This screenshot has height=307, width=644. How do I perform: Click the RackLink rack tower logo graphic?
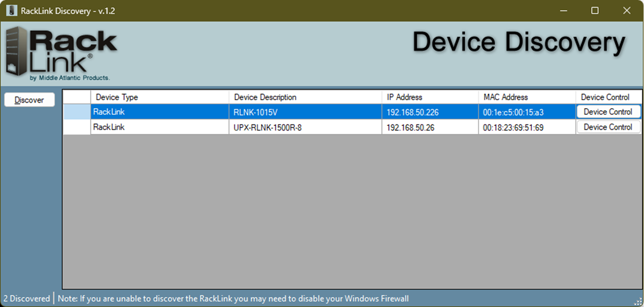click(x=15, y=49)
